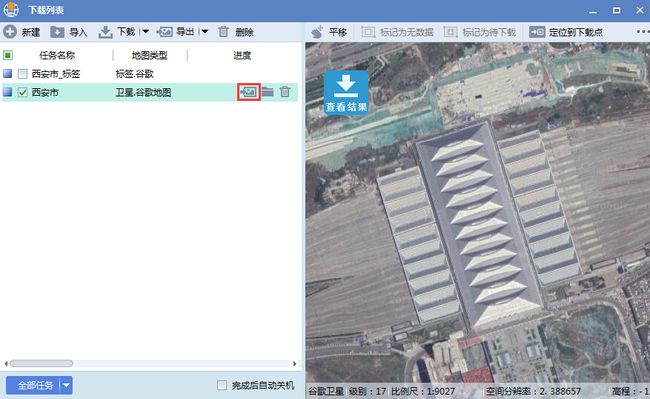Click the scrollbar right arrow
650x399 pixels.
[294, 363]
